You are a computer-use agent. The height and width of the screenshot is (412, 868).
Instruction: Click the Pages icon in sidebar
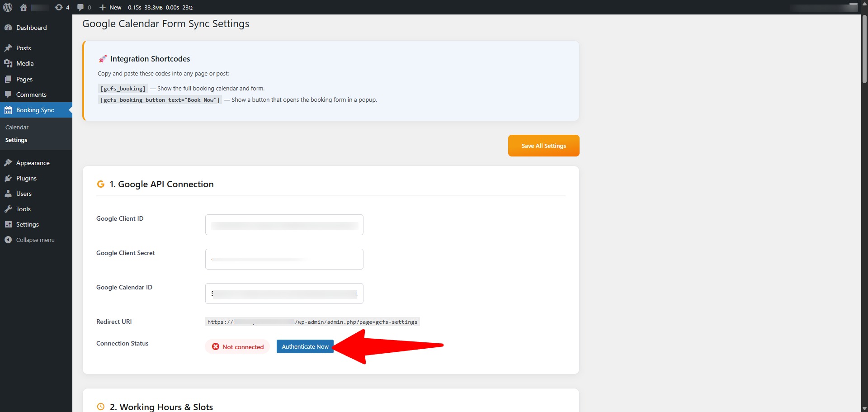[8, 79]
